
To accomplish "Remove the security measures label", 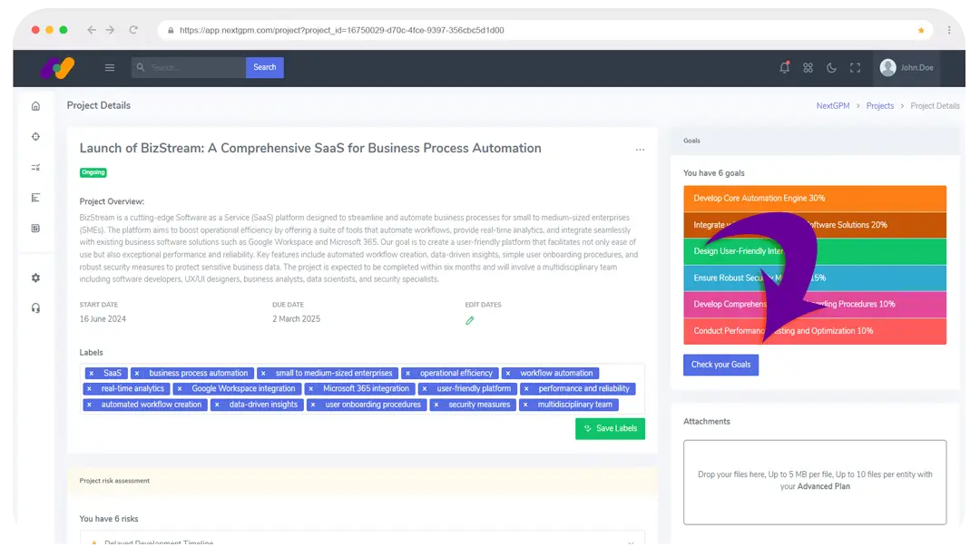I will click(x=436, y=406).
